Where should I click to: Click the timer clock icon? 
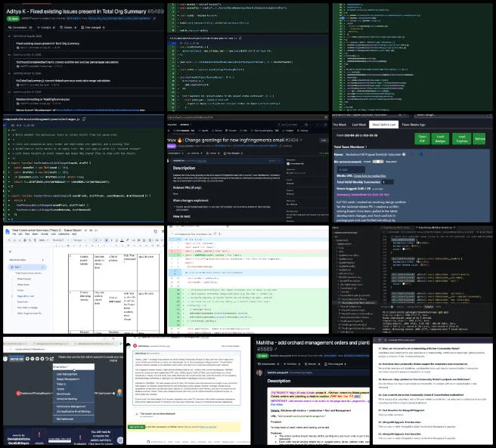click(5, 359)
